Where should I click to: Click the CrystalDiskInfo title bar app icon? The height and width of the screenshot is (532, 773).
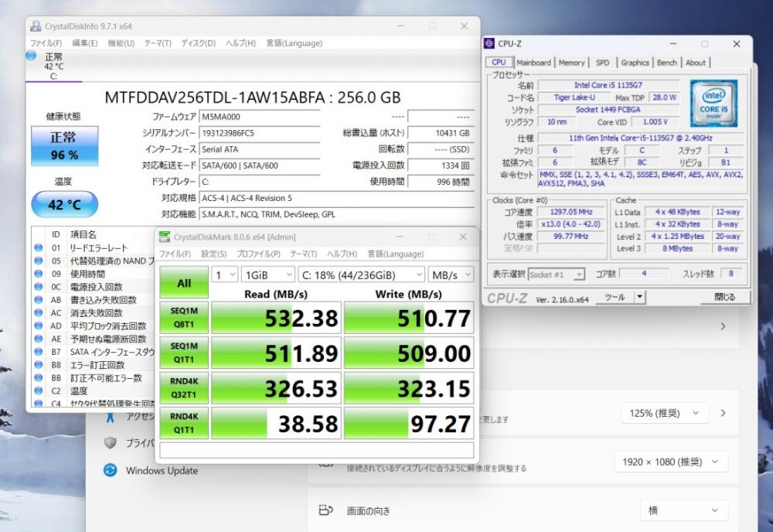coord(36,26)
